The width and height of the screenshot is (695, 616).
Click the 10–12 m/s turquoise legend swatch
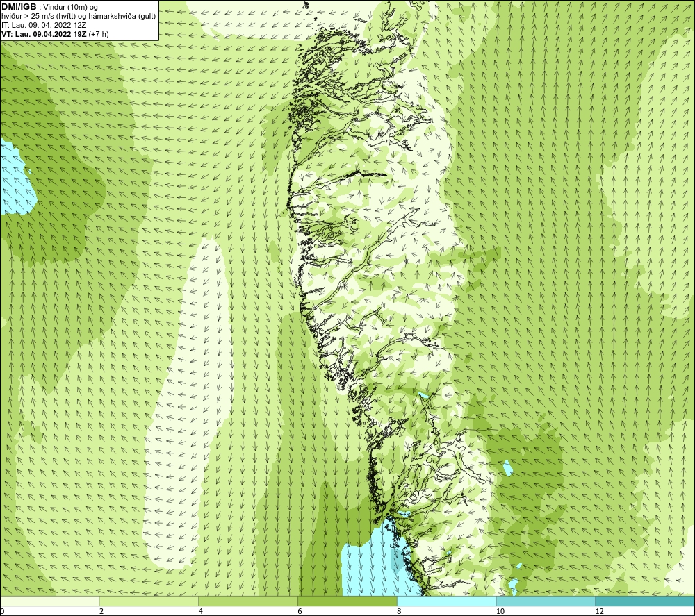click(x=546, y=601)
